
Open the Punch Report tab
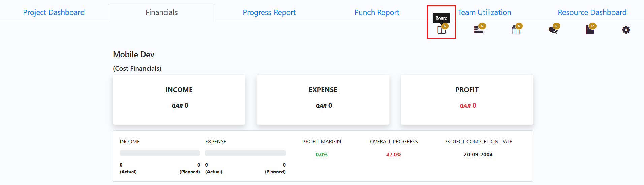click(377, 12)
